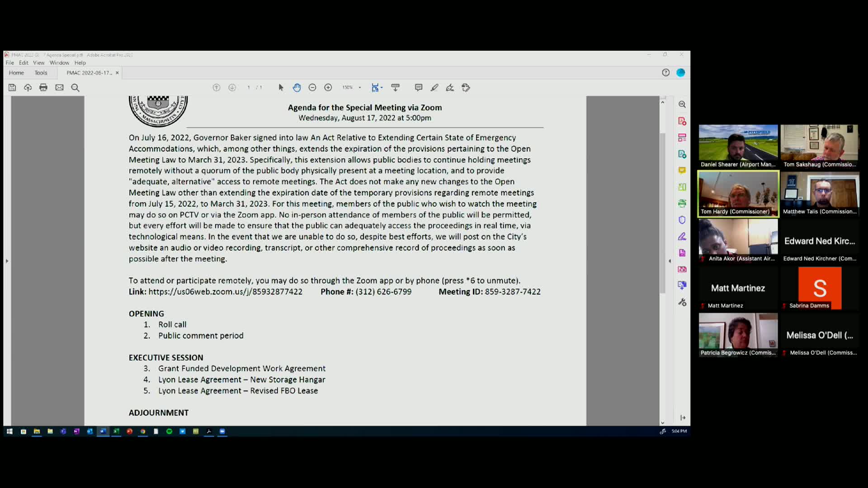
Task: Choose the Selection arrow tool
Action: point(281,88)
